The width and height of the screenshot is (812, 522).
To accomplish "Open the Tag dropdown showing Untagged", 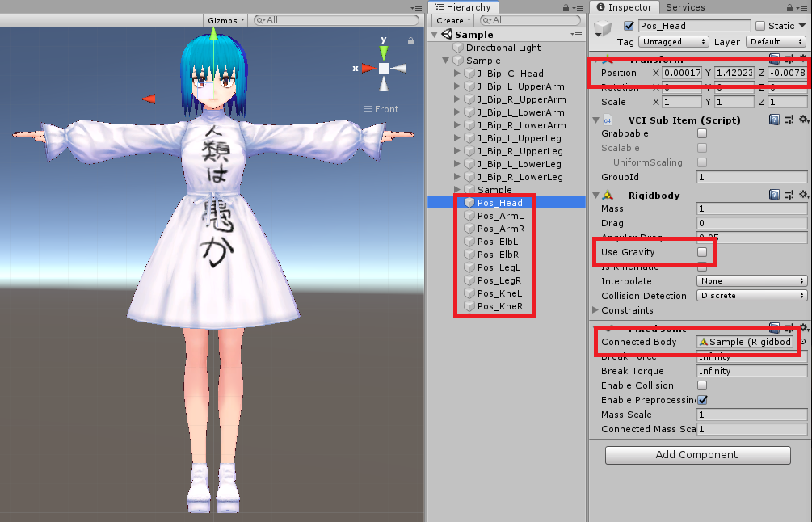I will click(x=673, y=41).
